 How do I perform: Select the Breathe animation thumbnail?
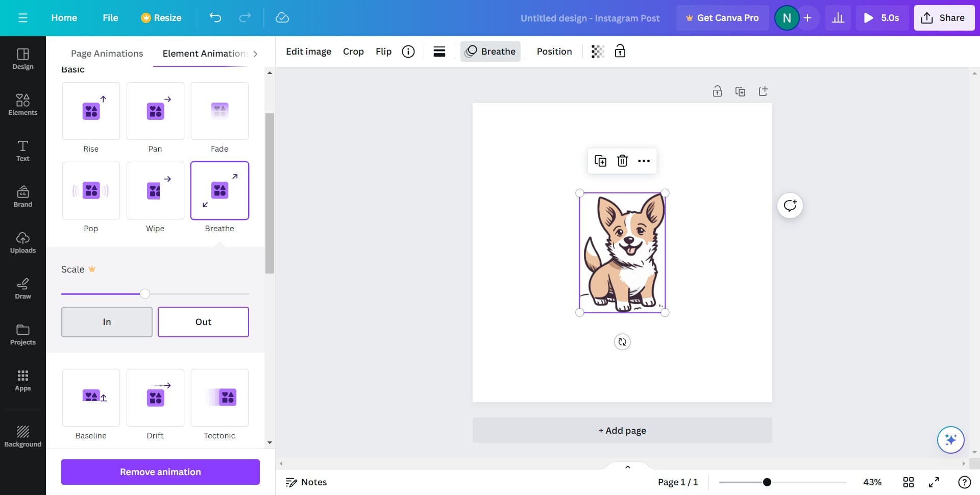click(219, 190)
